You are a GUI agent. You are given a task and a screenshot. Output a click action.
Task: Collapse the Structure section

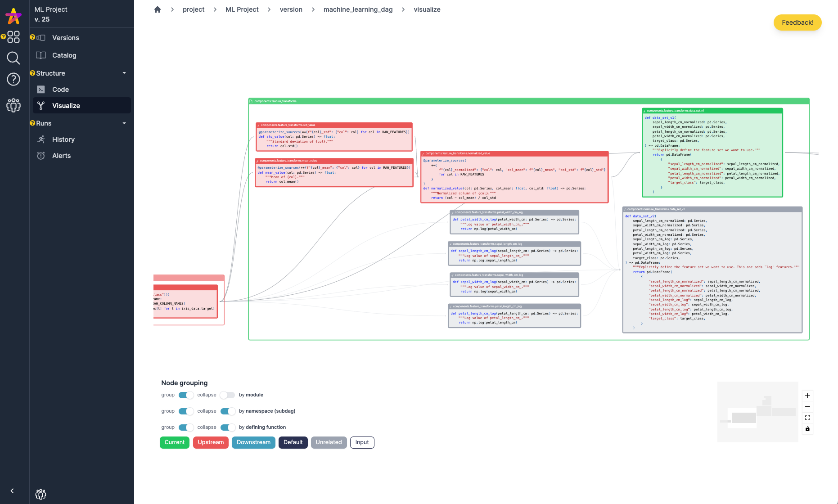tap(124, 73)
